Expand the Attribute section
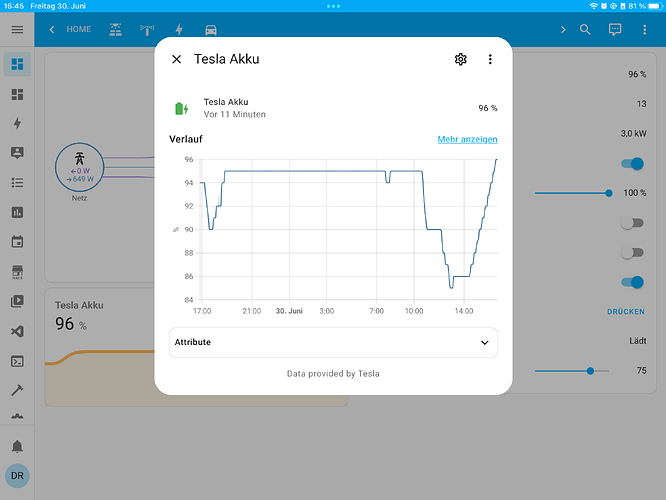 [333, 342]
